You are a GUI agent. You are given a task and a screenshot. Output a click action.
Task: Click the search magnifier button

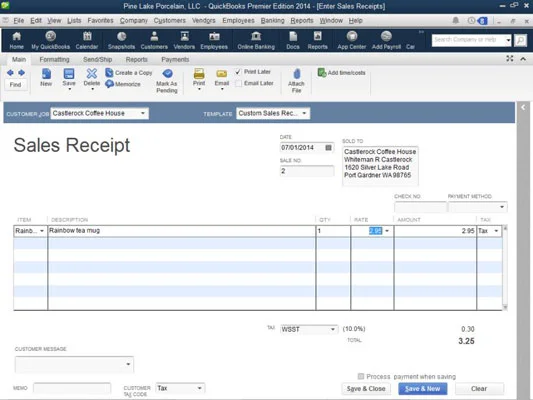coord(520,40)
